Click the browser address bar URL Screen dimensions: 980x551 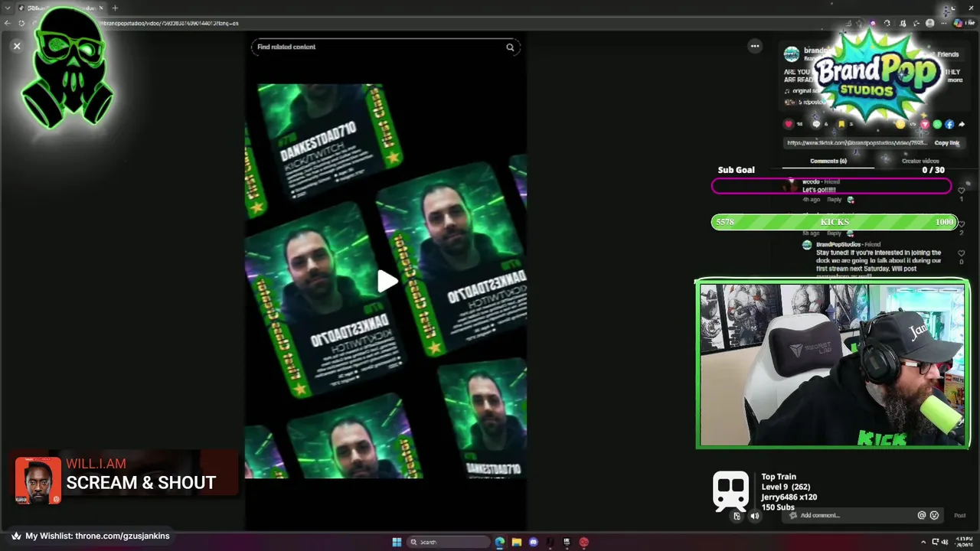pyautogui.click(x=170, y=23)
